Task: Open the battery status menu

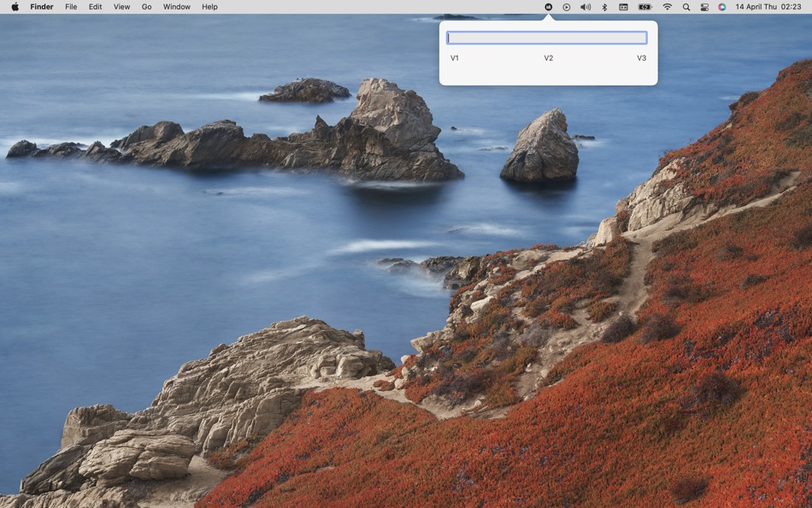Action: pos(644,7)
